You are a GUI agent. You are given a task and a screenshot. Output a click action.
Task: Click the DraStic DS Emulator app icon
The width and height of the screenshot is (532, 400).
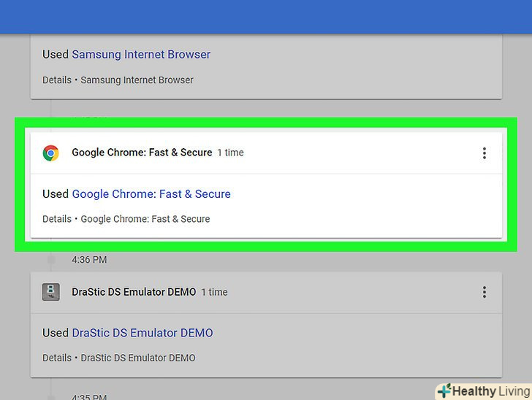coord(50,292)
